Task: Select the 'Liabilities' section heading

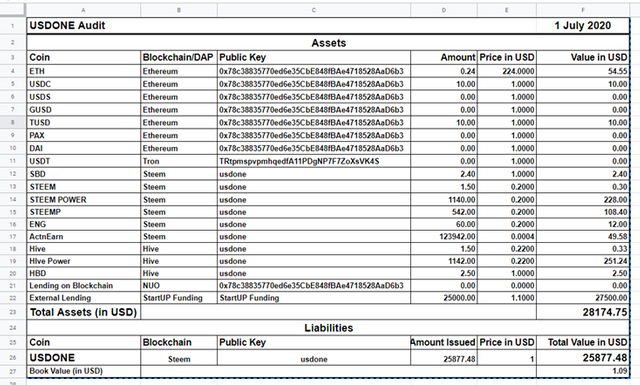Action: (328, 328)
